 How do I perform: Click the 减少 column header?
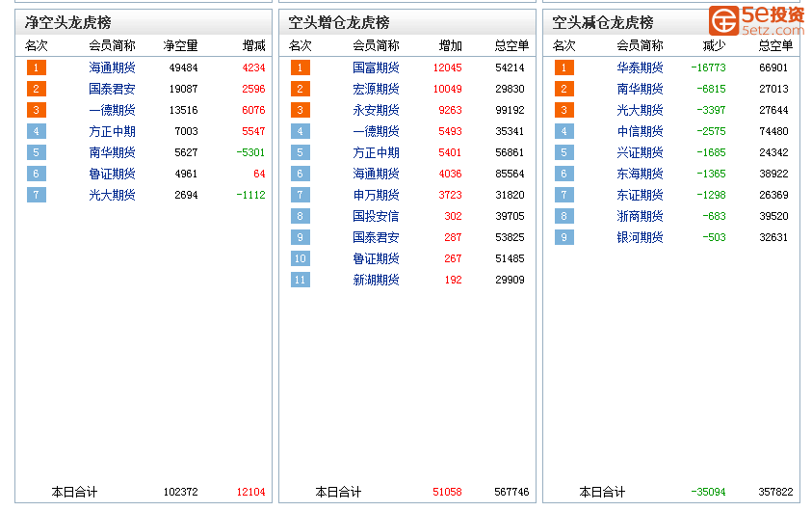714,45
